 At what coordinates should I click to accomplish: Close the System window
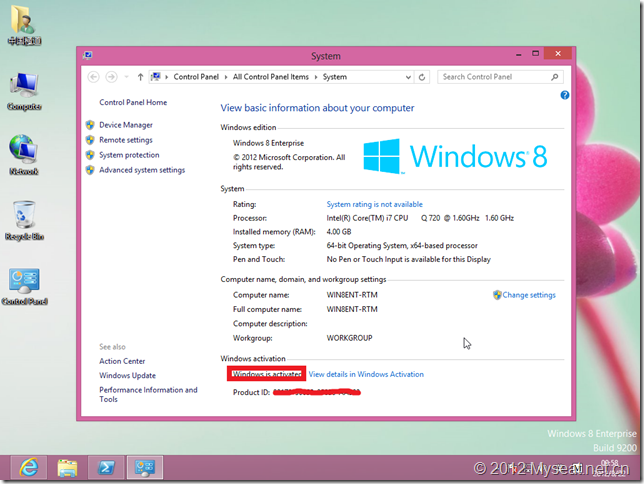click(558, 53)
